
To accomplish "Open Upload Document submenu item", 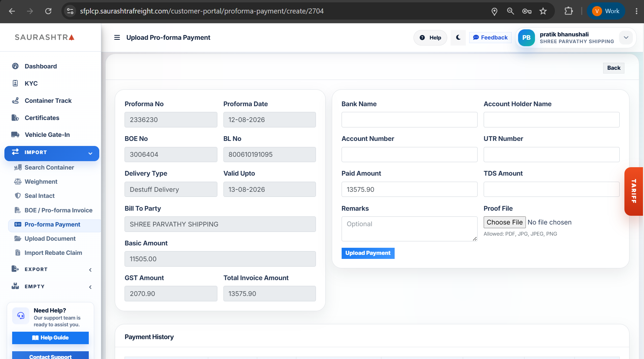I will pyautogui.click(x=50, y=239).
